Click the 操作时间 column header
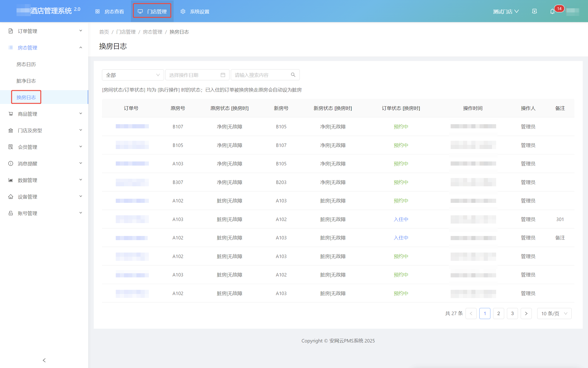The height and width of the screenshot is (368, 588). point(473,108)
